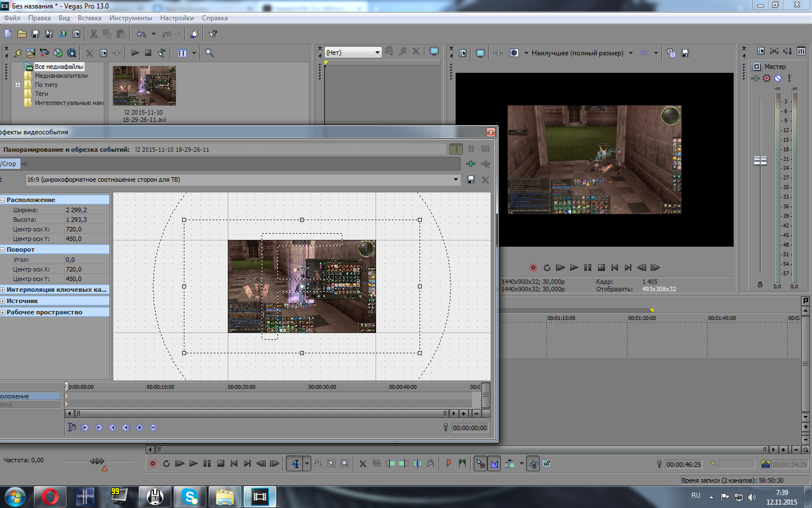Save snapshot to file in preview toolbar

point(685,53)
